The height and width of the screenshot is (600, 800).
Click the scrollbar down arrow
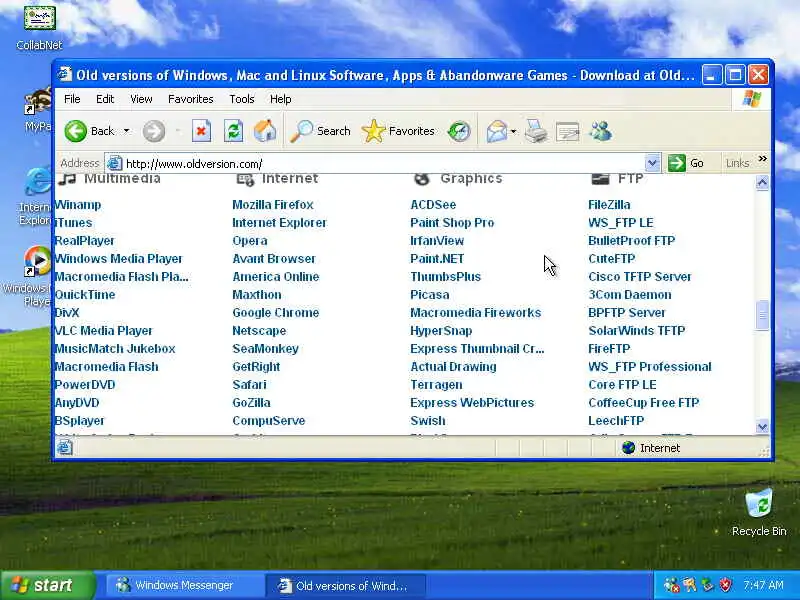pyautogui.click(x=762, y=427)
